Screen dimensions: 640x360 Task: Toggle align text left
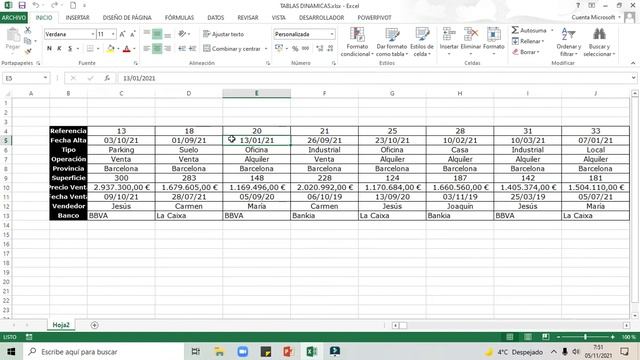point(147,49)
